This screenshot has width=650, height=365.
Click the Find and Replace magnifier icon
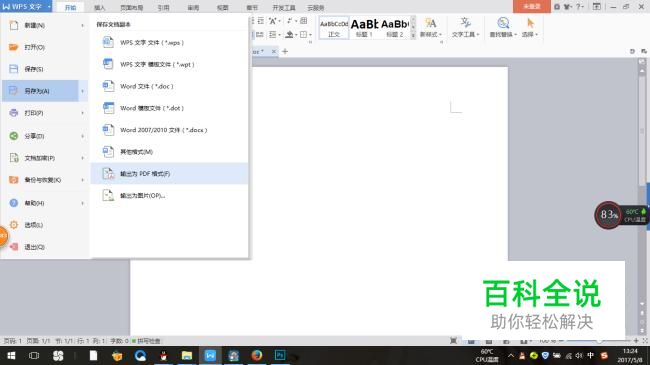503,23
